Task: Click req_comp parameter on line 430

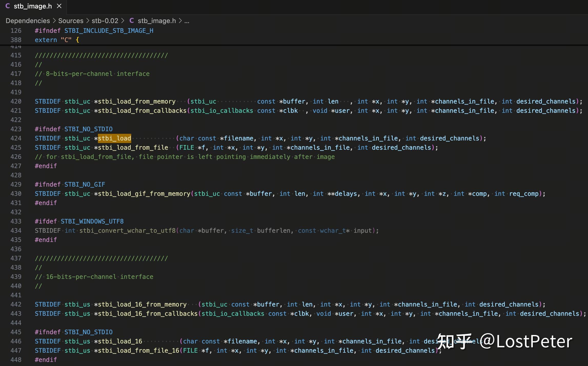Action: point(524,194)
